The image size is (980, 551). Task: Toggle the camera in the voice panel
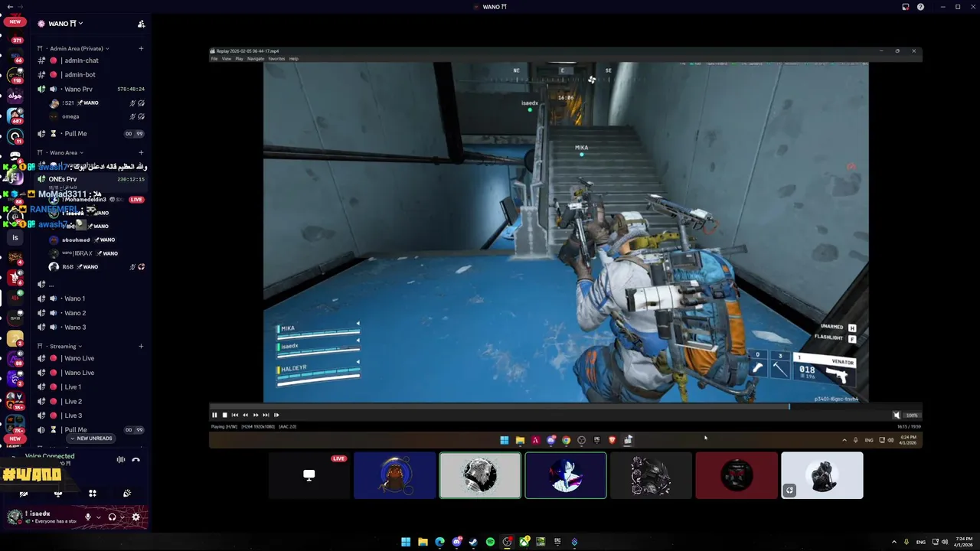(23, 494)
